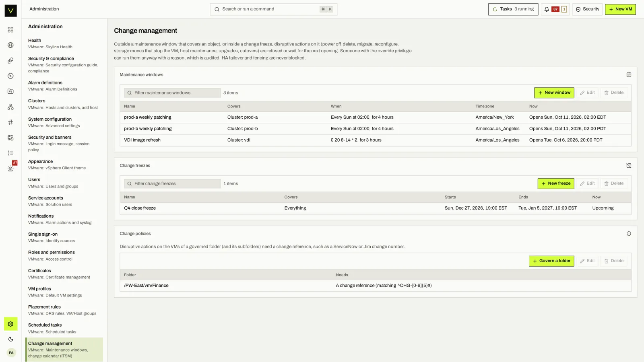Viewport: 644px width, 362px height.
Task: Open the network topology icon in sidebar
Action: tap(10, 107)
